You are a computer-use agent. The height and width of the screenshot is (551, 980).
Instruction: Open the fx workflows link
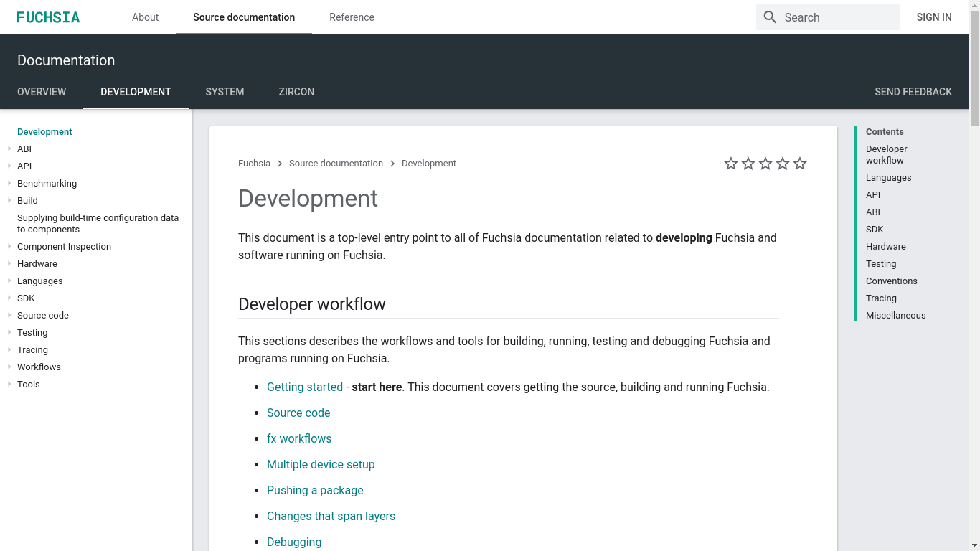[x=299, y=439]
